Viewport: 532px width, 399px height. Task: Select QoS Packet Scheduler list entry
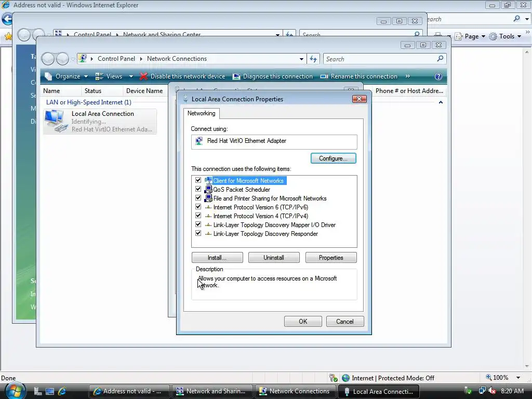click(242, 189)
